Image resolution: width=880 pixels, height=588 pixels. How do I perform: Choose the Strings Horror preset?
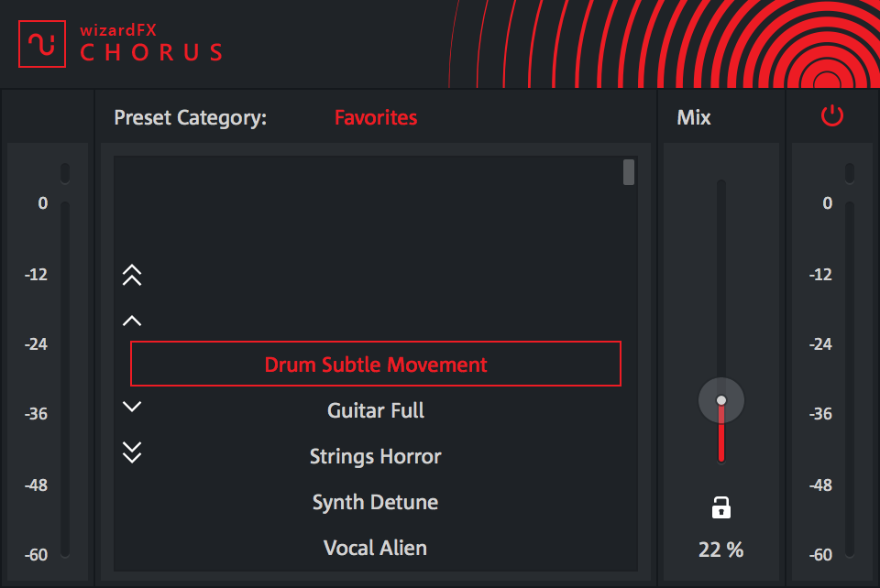[x=376, y=456]
